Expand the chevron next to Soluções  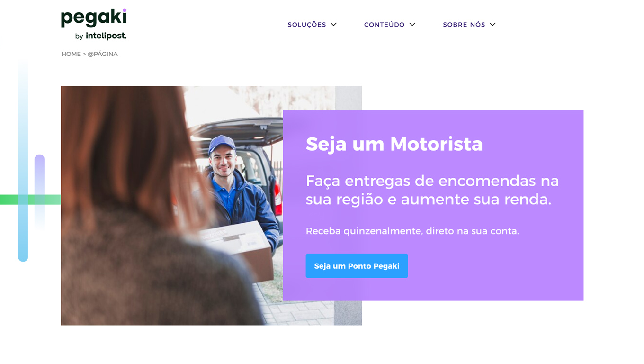[333, 24]
